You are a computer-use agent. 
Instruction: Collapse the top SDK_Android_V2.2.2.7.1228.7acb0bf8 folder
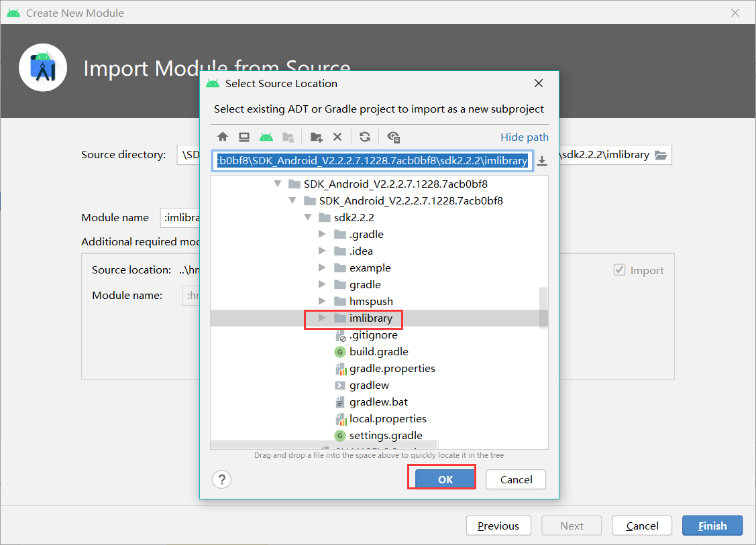pos(278,184)
